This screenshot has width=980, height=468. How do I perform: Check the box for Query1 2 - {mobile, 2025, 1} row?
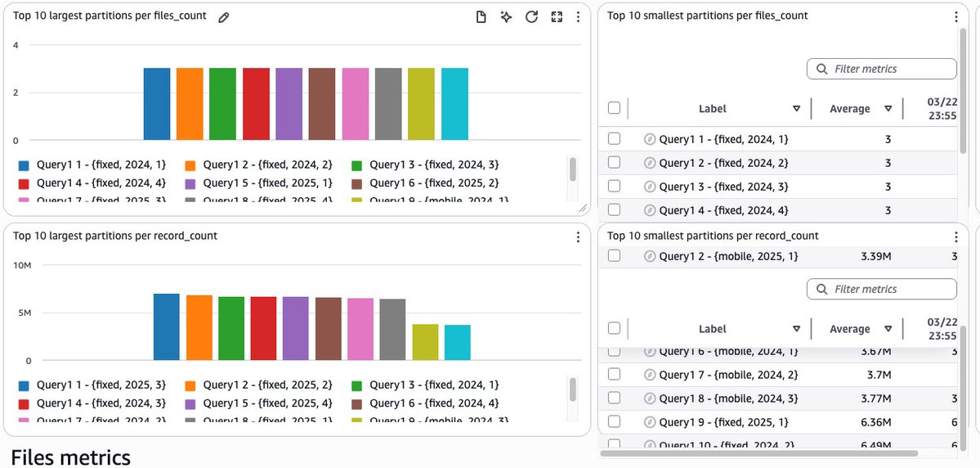coord(615,255)
